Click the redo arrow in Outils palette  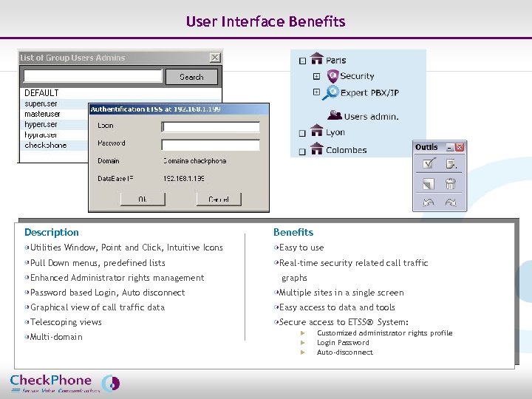451,202
